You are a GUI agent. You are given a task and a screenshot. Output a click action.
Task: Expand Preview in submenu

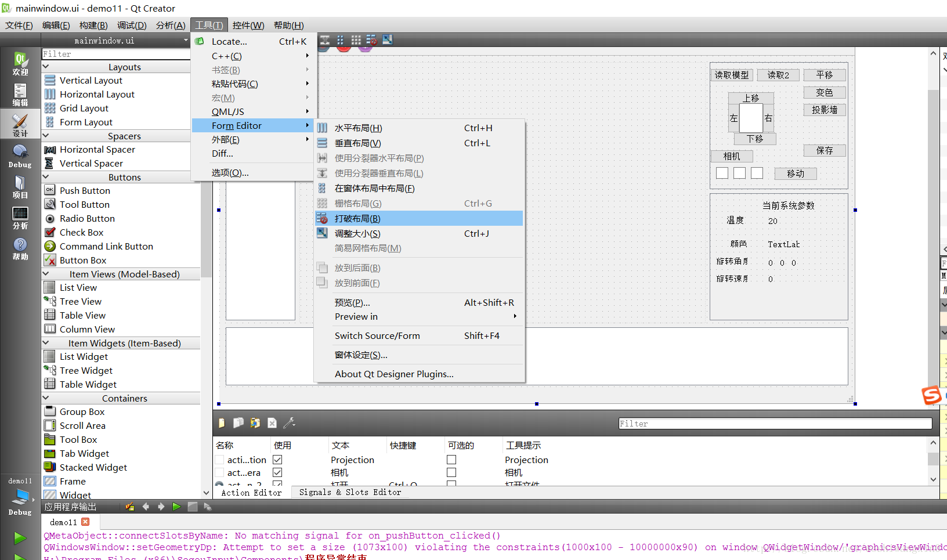pos(418,316)
